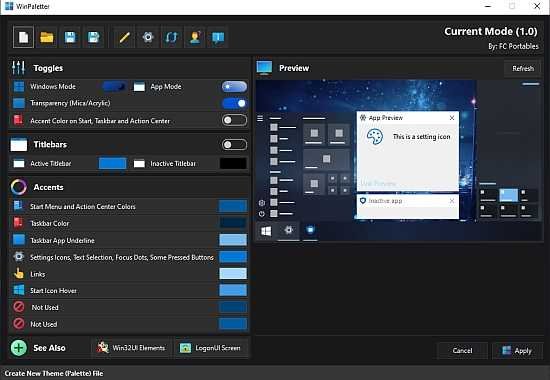
Task: Click the Toggles sliders section icon
Action: (18, 68)
